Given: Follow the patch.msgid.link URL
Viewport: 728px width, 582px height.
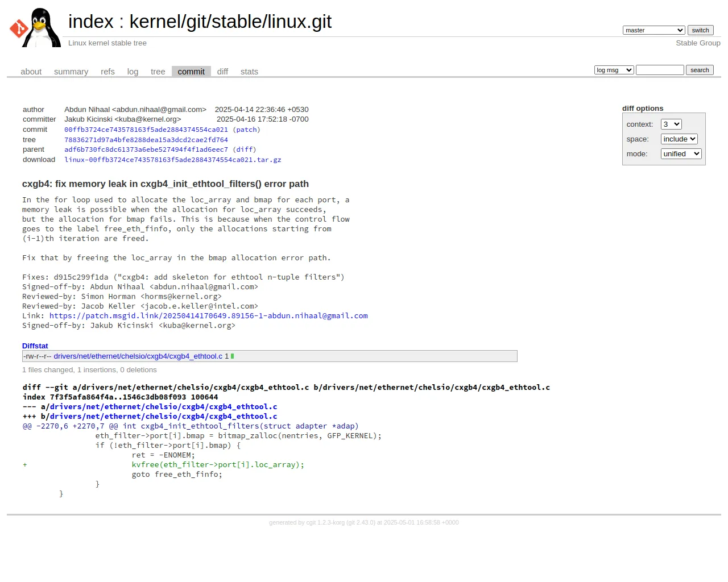Looking at the screenshot, I should [x=209, y=316].
